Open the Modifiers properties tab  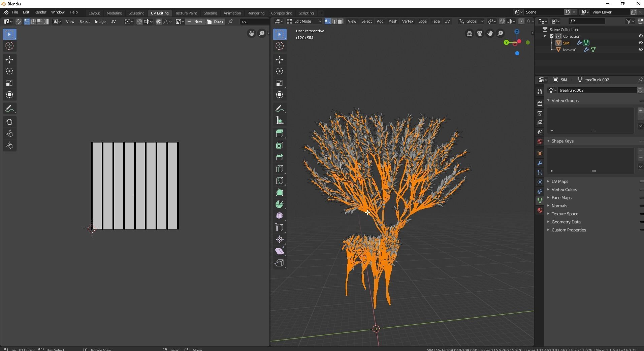pos(540,163)
